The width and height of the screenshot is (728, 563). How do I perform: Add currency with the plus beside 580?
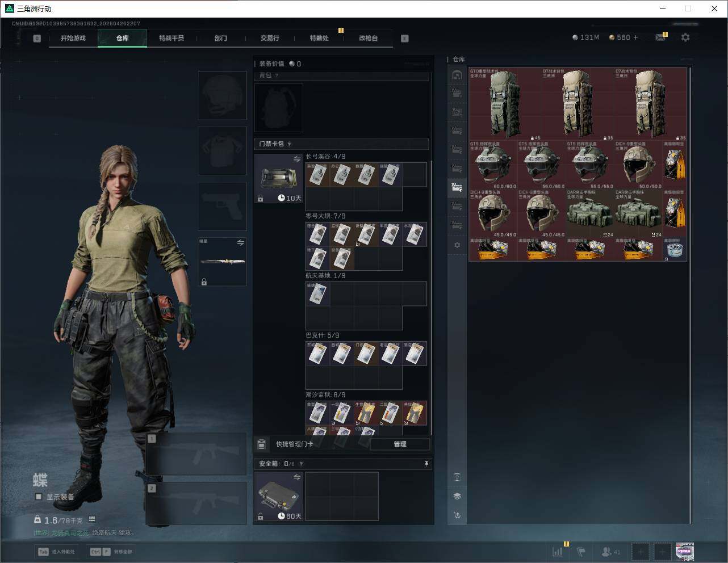coord(635,37)
